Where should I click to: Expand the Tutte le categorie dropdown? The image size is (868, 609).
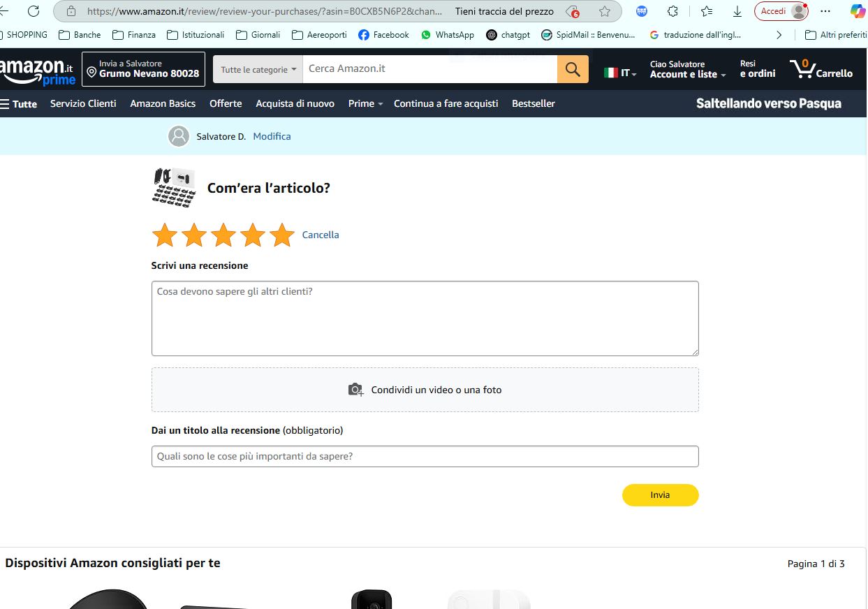pos(258,69)
